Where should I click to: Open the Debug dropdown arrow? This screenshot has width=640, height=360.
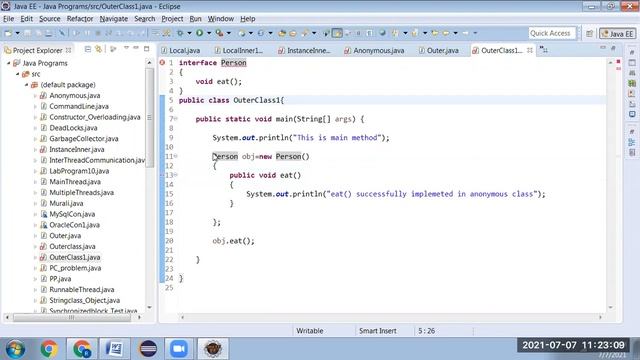pyautogui.click(x=189, y=33)
